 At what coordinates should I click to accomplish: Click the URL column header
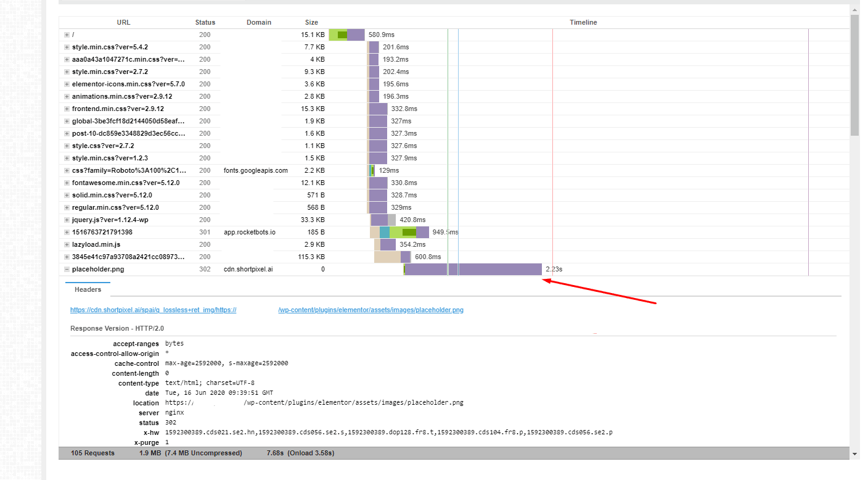coord(123,23)
